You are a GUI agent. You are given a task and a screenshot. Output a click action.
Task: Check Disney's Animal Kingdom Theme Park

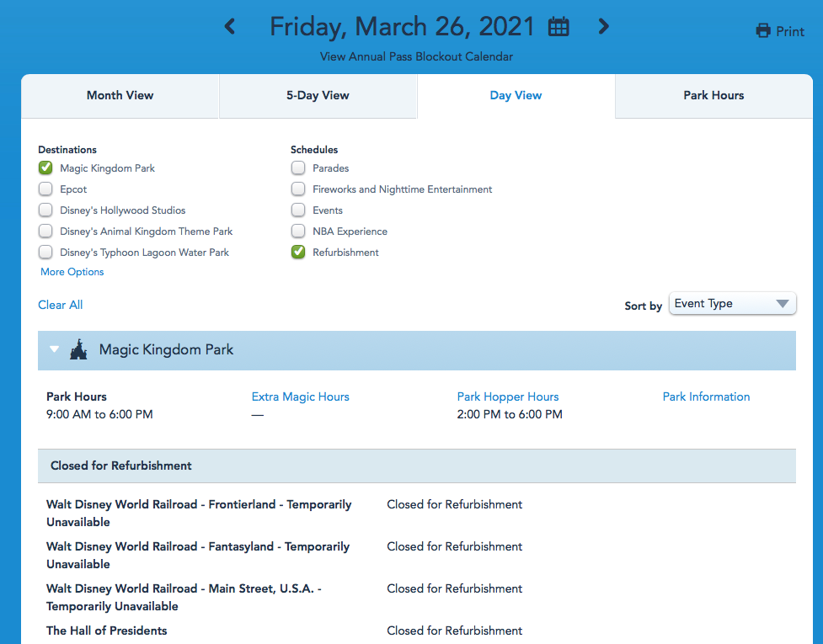tap(45, 231)
